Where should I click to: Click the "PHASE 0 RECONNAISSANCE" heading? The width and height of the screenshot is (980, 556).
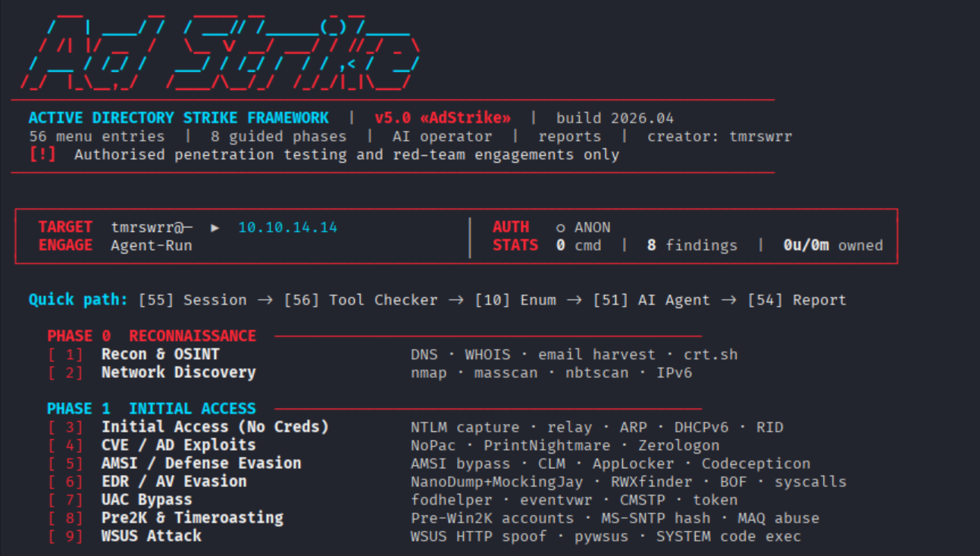click(152, 336)
